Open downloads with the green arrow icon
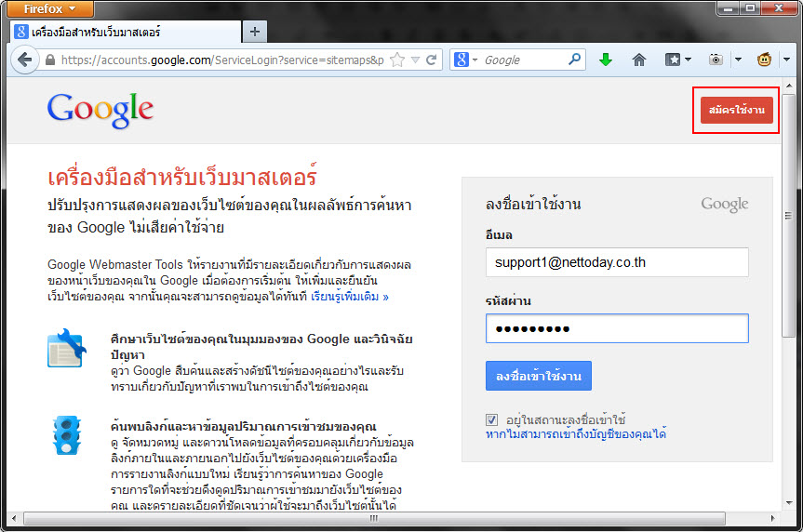Image resolution: width=803 pixels, height=532 pixels. 606,60
